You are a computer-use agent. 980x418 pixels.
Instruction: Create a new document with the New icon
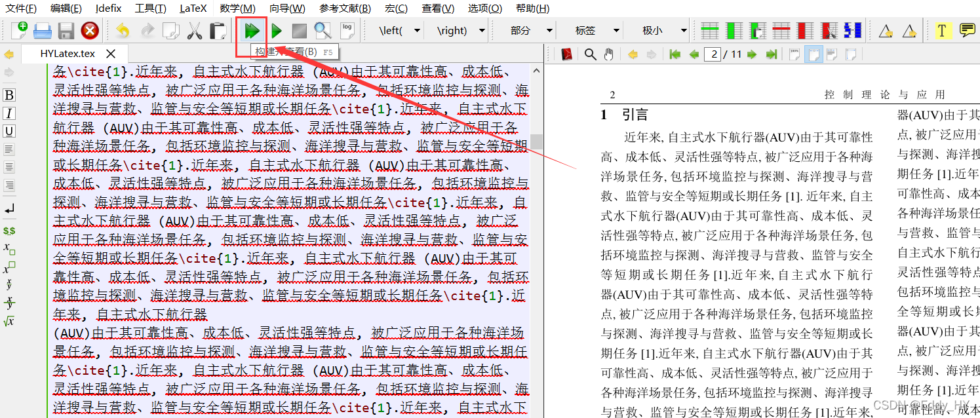click(20, 30)
